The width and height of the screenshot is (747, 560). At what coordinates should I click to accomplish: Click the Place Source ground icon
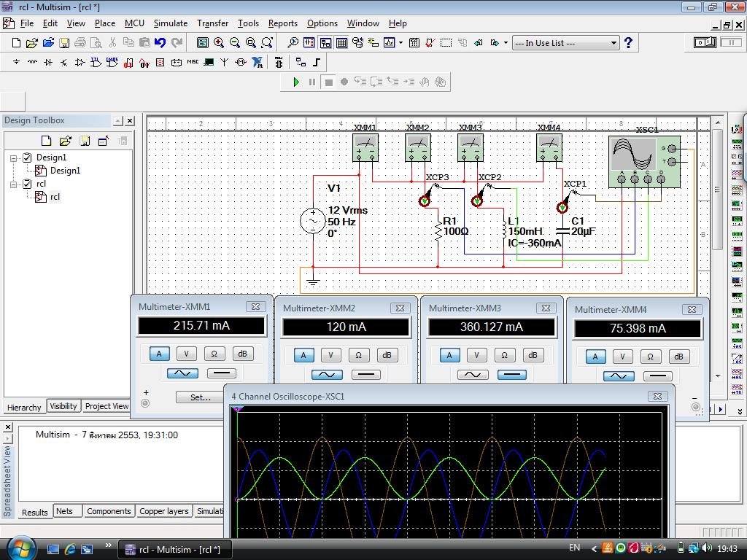tap(16, 63)
